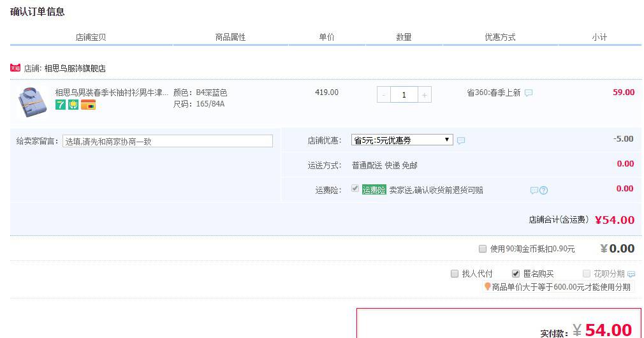Click the comment icon beside 省360:春季上新
The height and width of the screenshot is (338, 644).
pyautogui.click(x=529, y=93)
